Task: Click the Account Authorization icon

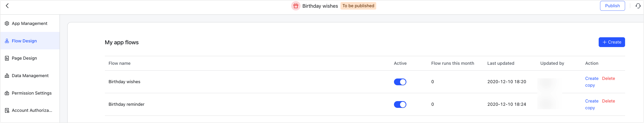Action: coord(7,110)
